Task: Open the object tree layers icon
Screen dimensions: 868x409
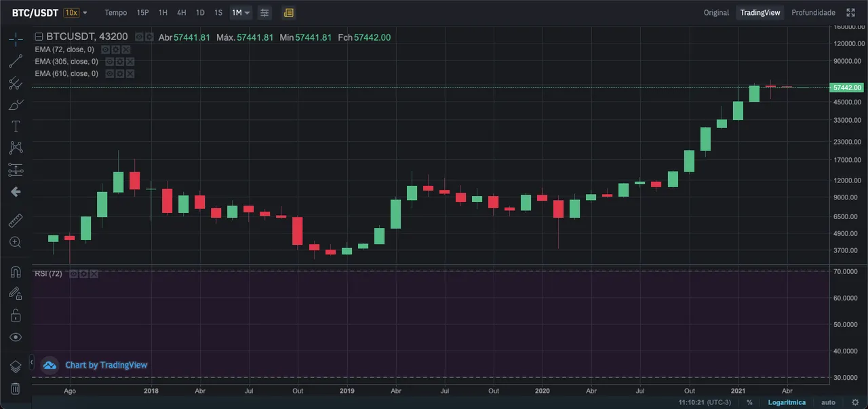Action: click(x=16, y=367)
